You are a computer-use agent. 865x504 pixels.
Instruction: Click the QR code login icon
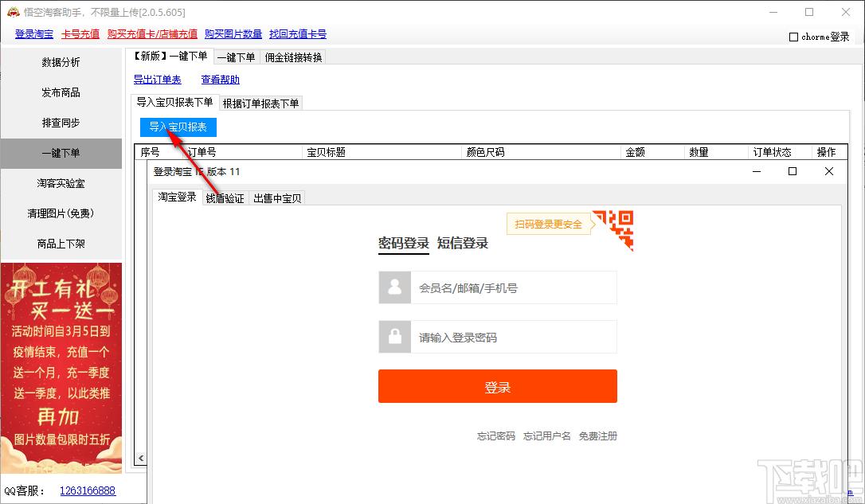(x=613, y=230)
